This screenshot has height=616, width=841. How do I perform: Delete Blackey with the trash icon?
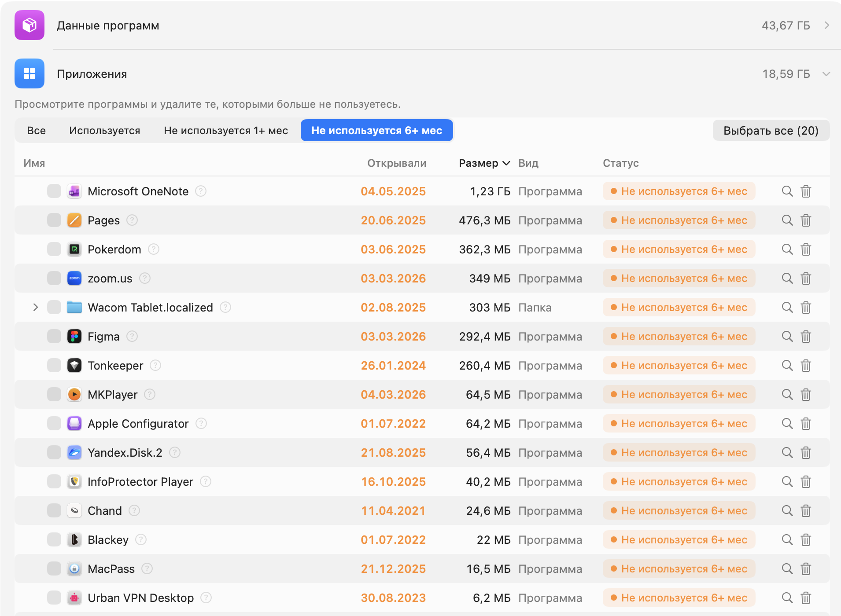(x=806, y=540)
